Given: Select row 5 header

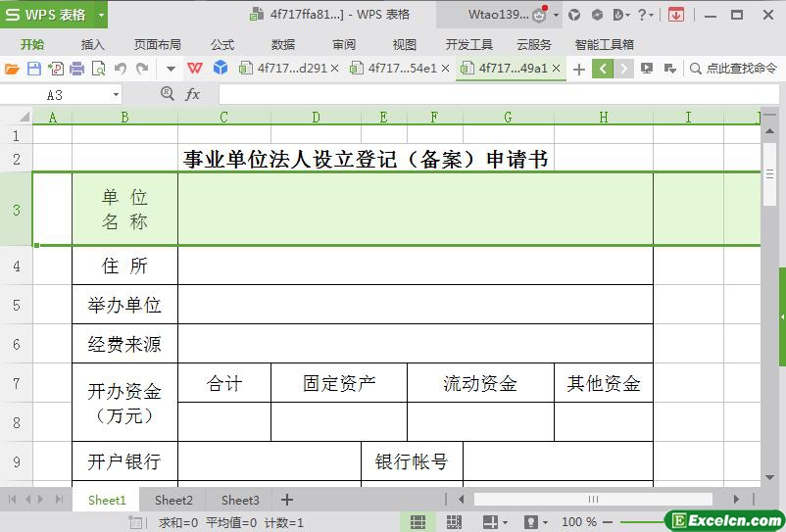Looking at the screenshot, I should (17, 305).
